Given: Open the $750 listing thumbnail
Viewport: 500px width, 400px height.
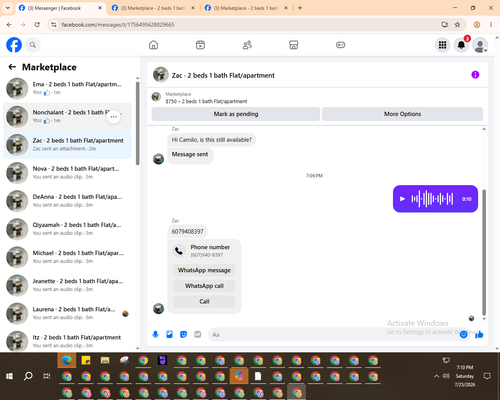Looking at the screenshot, I should [156, 97].
